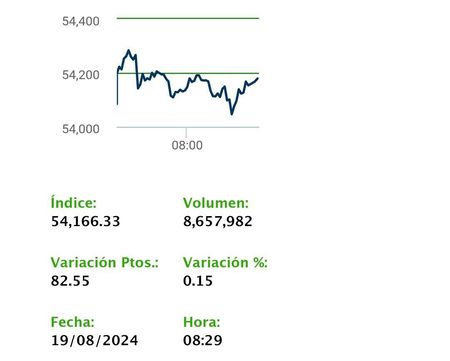This screenshot has height=361, width=450.
Task: Click the Fecha label
Action: point(72,322)
